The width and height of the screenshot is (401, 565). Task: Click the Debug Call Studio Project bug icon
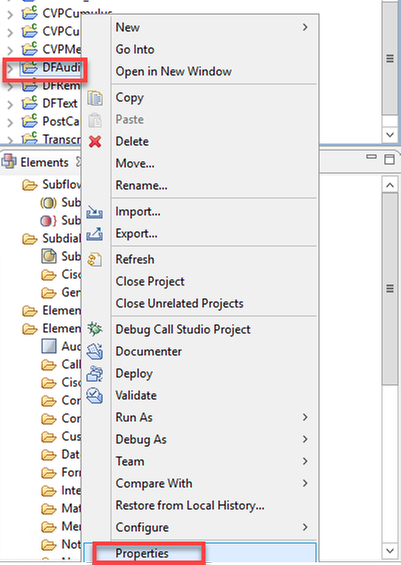95,329
